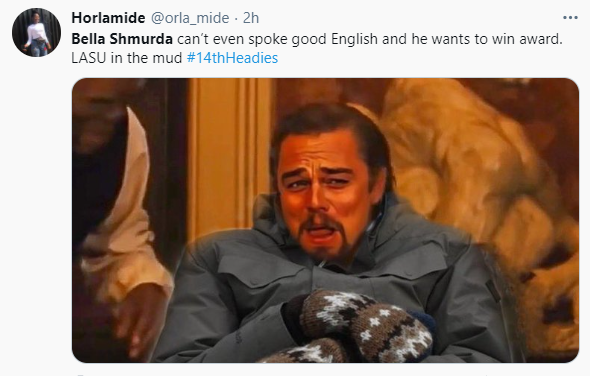The image size is (590, 376).
Task: Open the @orla_mide handle link
Action: [x=190, y=18]
